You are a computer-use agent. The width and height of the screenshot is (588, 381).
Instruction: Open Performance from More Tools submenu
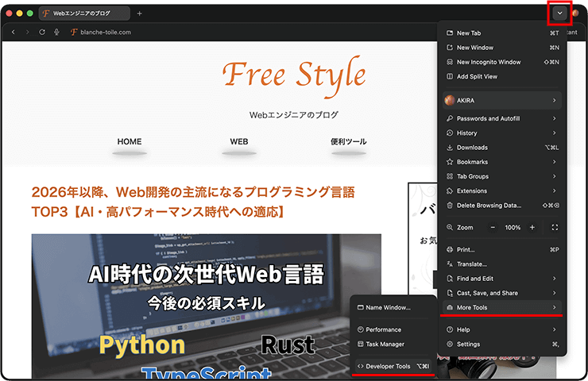coord(393,329)
